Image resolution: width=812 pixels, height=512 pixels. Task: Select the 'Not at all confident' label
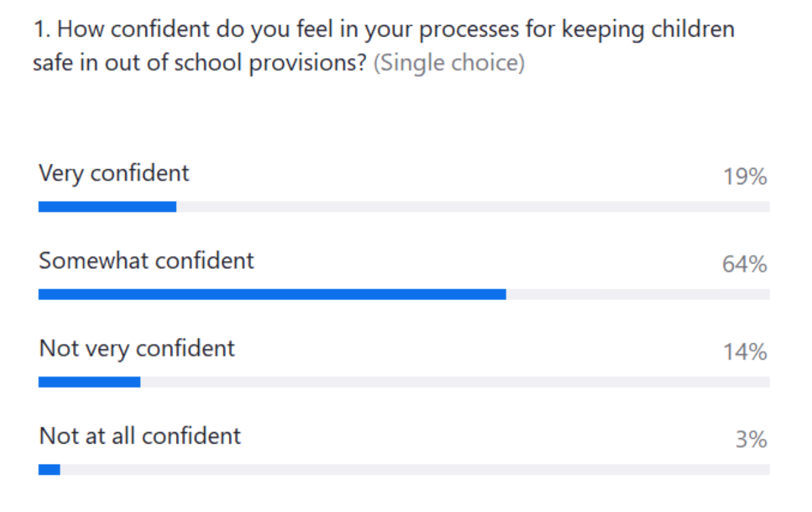coord(139,435)
